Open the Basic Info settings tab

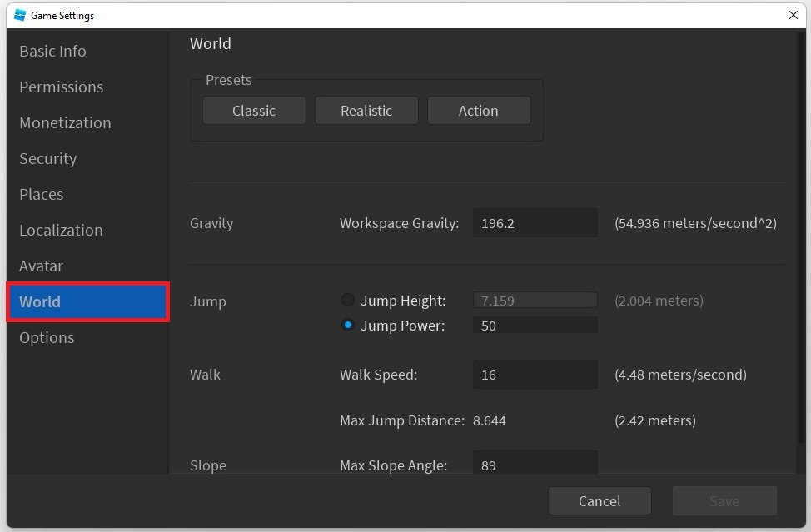[52, 51]
